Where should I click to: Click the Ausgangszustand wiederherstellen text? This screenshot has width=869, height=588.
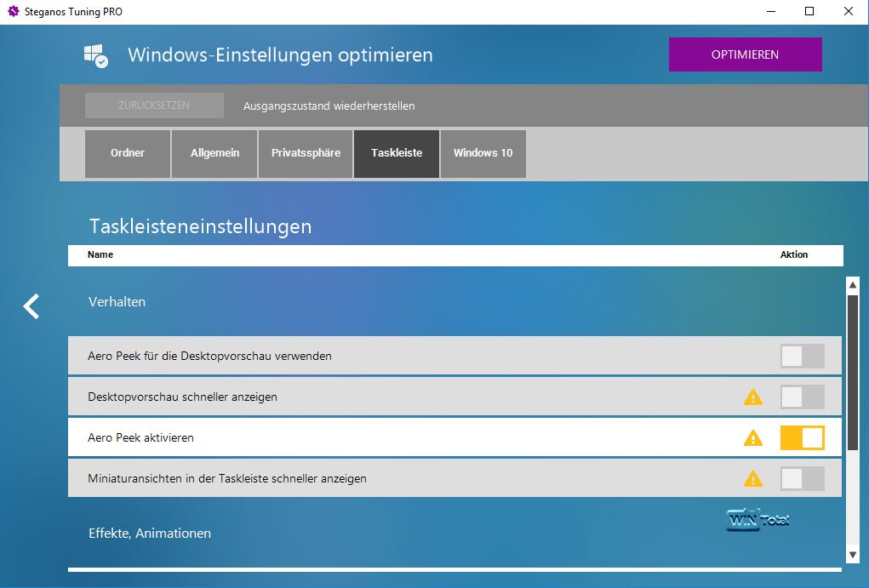pos(329,106)
